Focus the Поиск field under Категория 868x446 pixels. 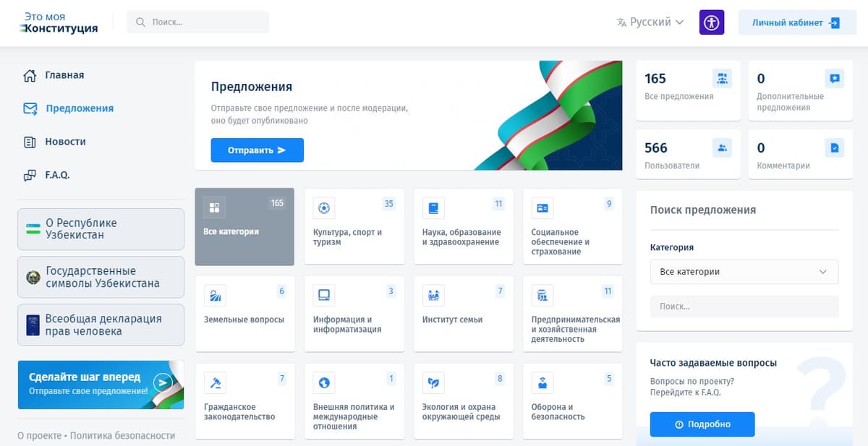(x=744, y=306)
